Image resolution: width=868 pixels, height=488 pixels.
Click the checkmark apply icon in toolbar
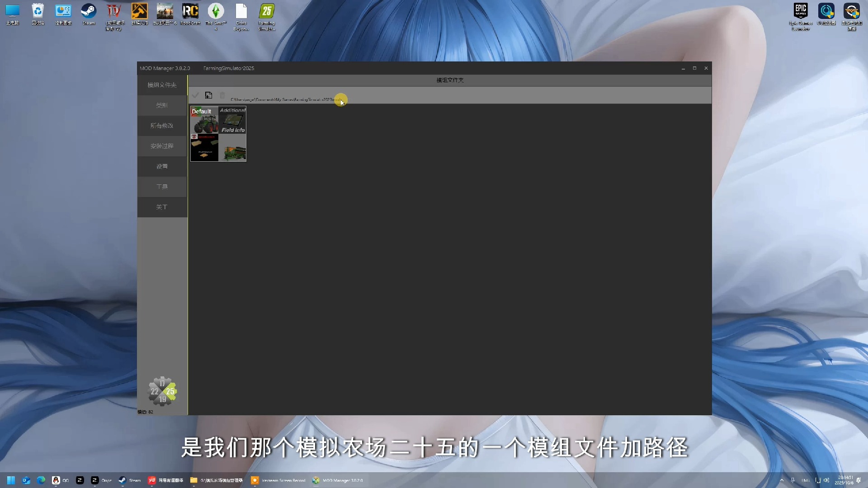[195, 95]
